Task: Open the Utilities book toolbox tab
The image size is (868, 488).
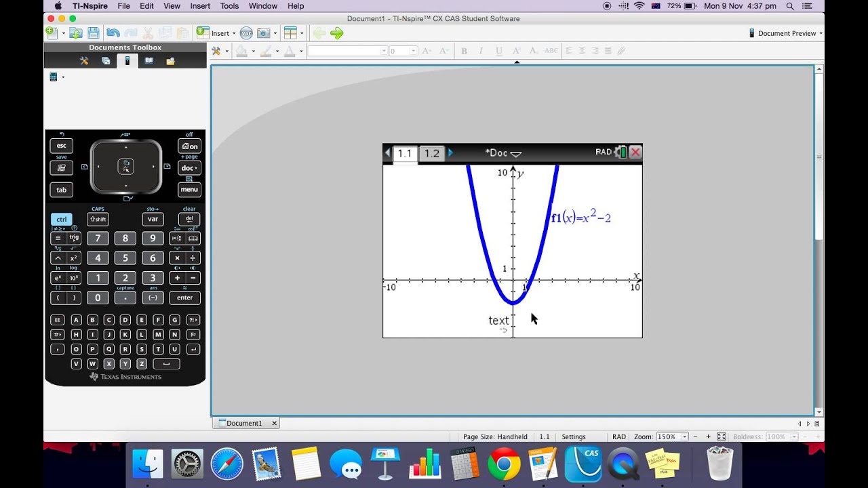Action: (x=149, y=61)
